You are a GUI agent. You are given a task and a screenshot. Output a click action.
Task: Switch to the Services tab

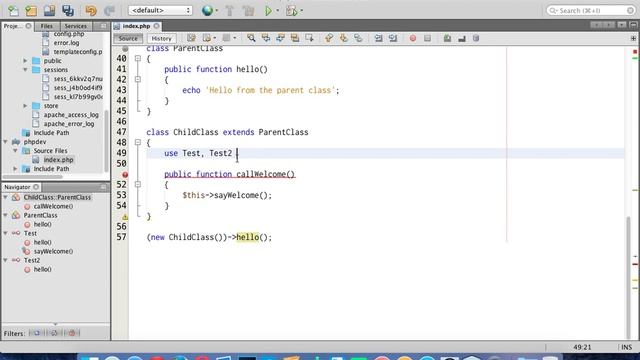click(x=76, y=26)
